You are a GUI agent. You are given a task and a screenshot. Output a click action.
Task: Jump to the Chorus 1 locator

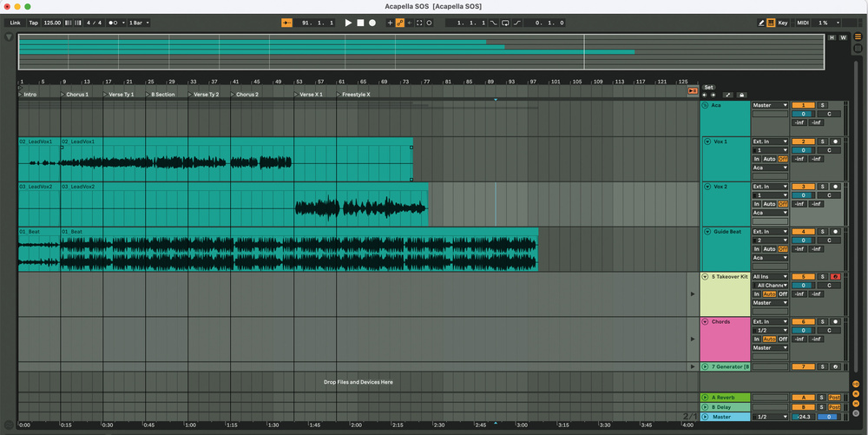coord(75,95)
